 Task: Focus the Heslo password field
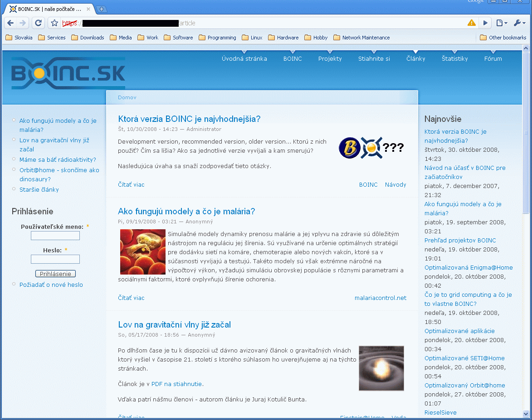[55, 259]
